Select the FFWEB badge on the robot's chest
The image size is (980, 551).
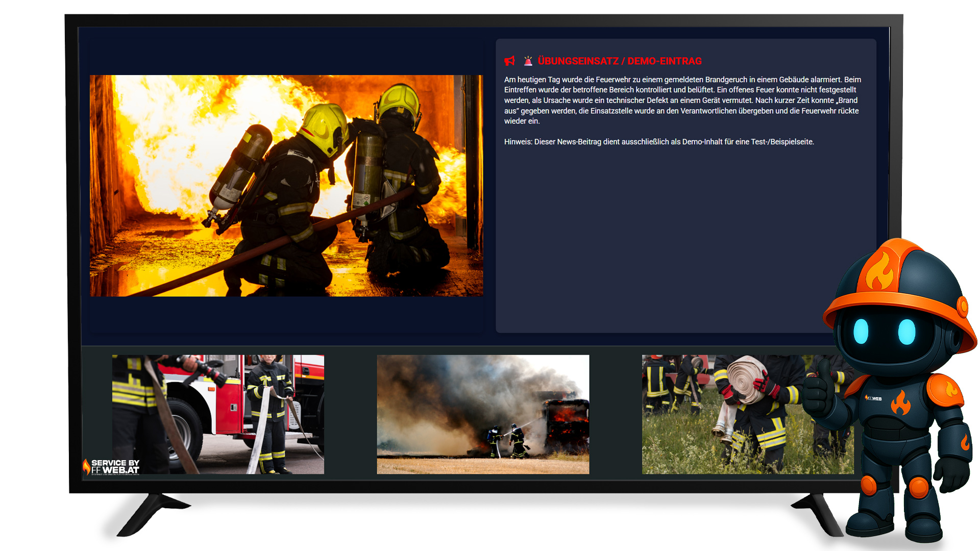(x=874, y=398)
